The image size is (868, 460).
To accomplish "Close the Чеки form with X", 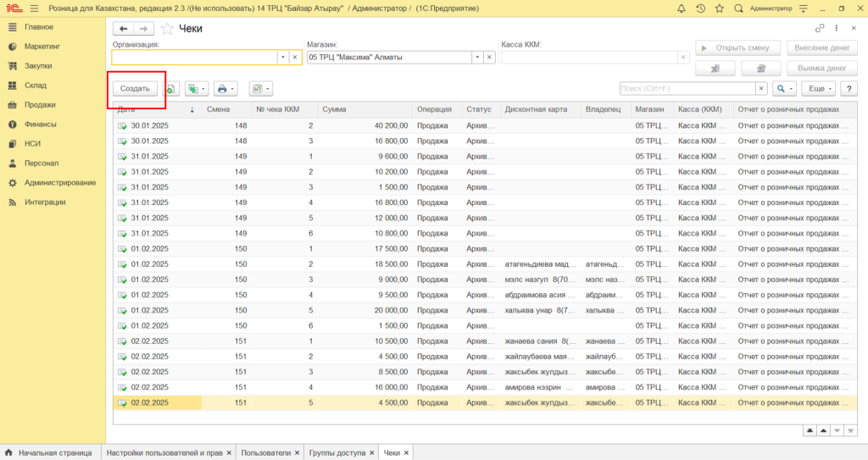I will point(854,28).
